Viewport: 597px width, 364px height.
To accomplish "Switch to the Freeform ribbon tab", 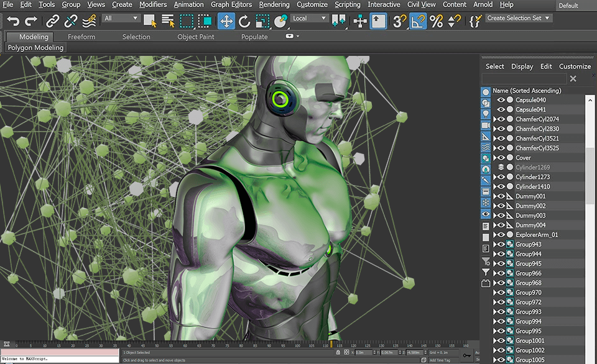I will 81,37.
